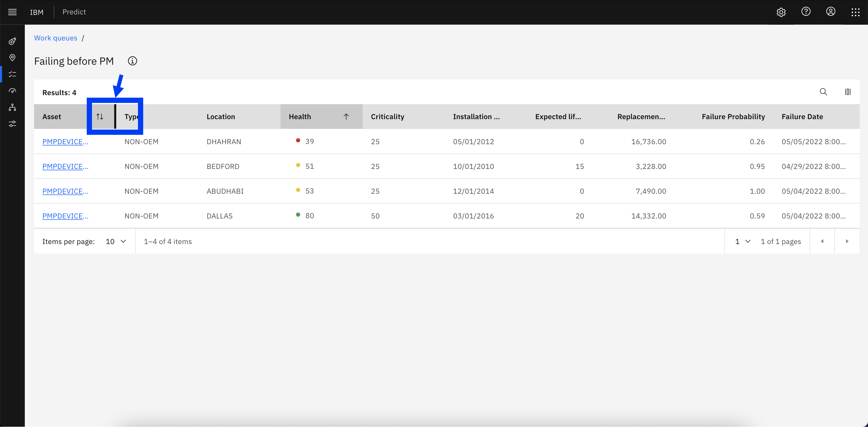This screenshot has width=868, height=427.
Task: Select failure date 04/29/2022 cell
Action: click(x=813, y=166)
